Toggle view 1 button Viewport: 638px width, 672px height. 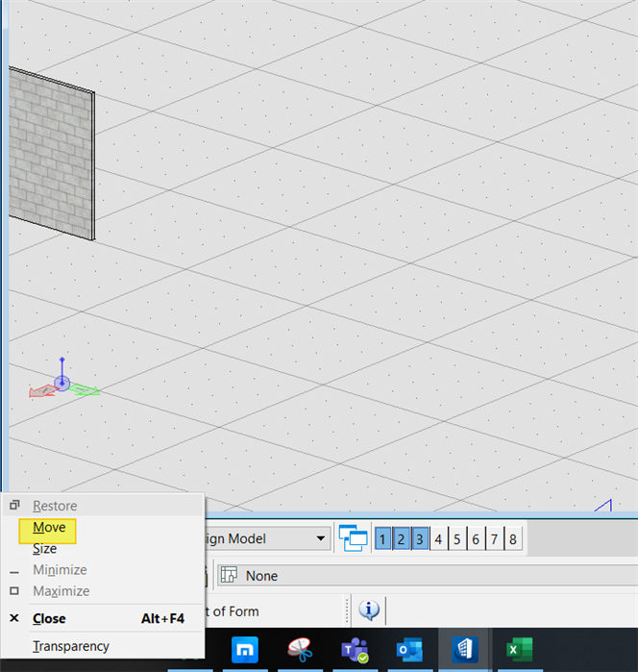382,538
